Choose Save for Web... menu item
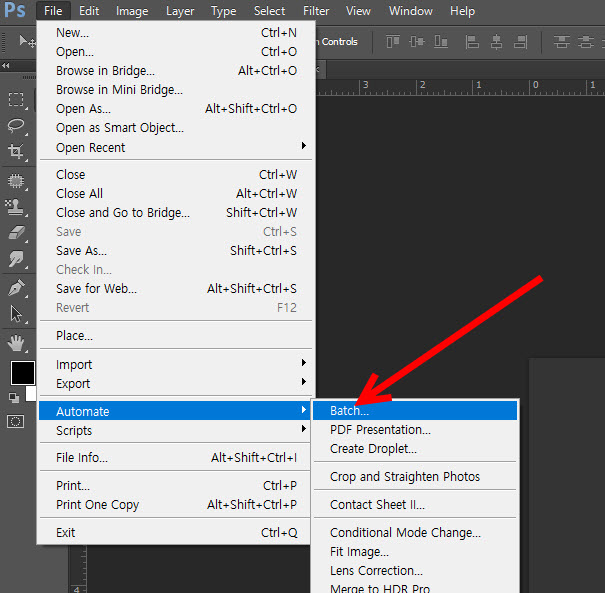This screenshot has height=593, width=605. pyautogui.click(x=176, y=289)
